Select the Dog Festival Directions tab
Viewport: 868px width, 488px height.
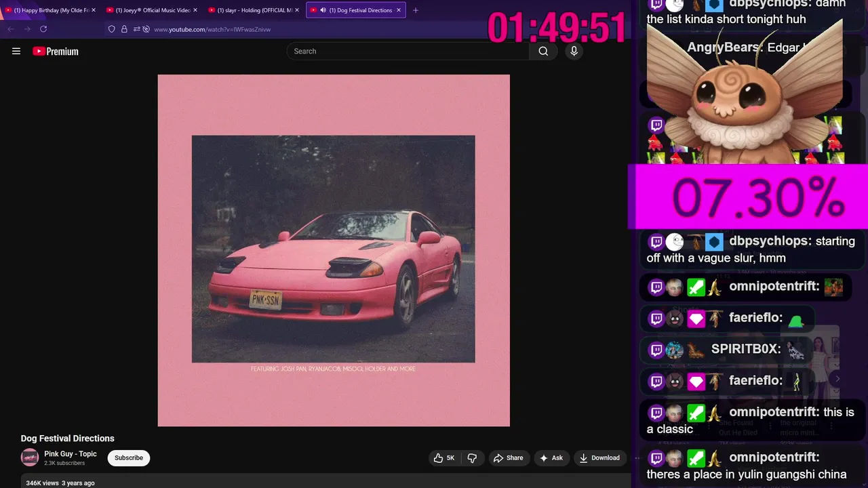pyautogui.click(x=356, y=10)
